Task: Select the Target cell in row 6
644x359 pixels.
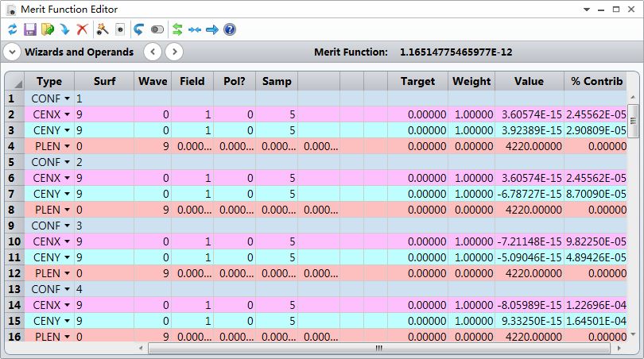Action: pos(417,178)
